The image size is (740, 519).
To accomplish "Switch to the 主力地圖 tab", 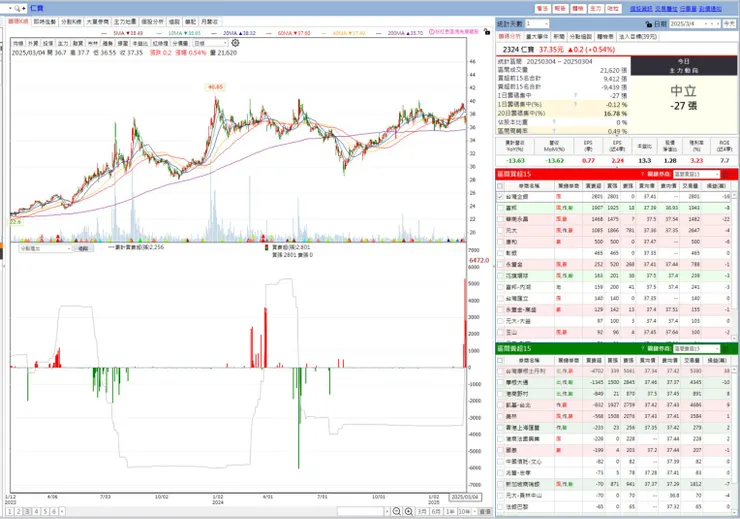I will [125, 22].
